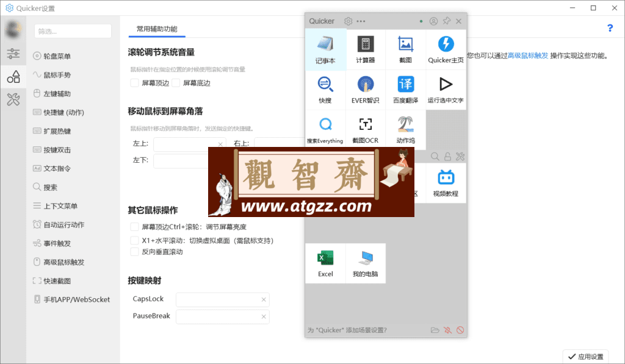Viewport: 625px width, 364px height.
Task: Open the 视频教程 video tutorial action
Action: click(x=446, y=183)
